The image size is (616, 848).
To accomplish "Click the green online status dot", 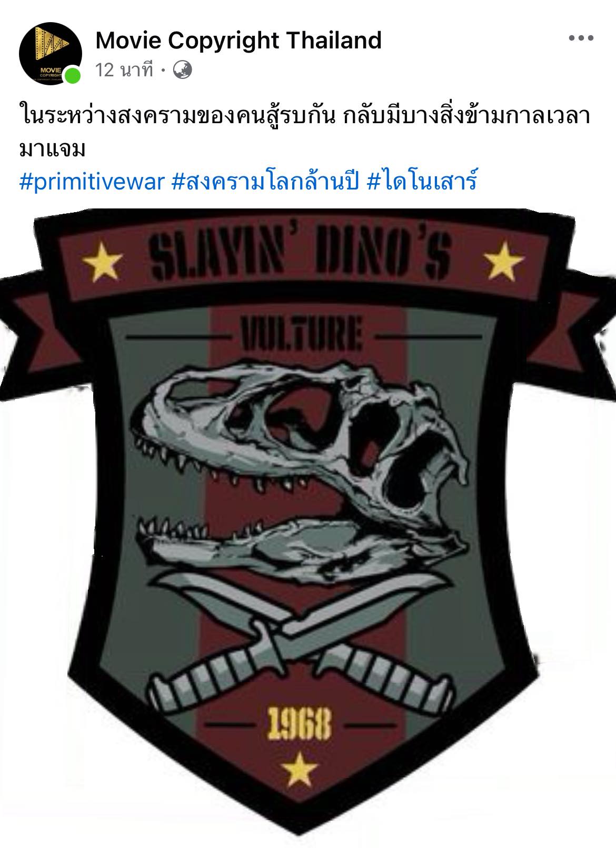I will 73,75.
